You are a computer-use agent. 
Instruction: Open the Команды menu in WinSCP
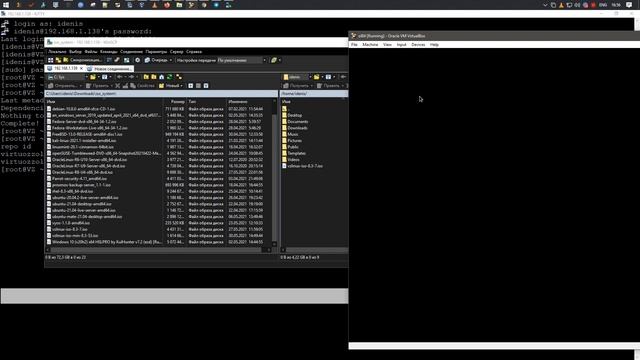[x=109, y=52]
